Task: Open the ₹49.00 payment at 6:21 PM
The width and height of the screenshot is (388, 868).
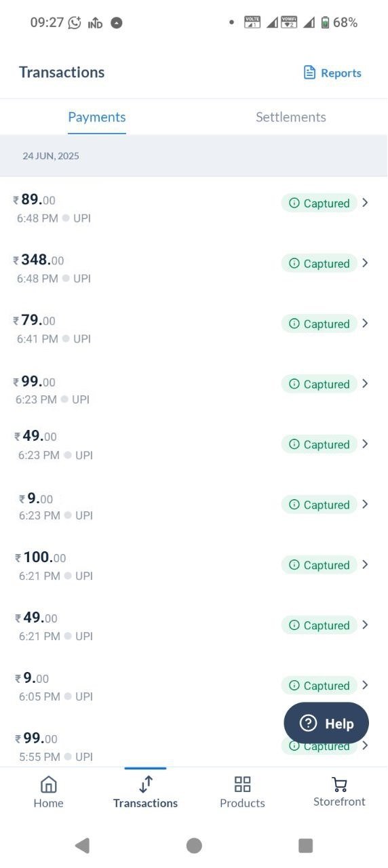Action: [x=194, y=626]
